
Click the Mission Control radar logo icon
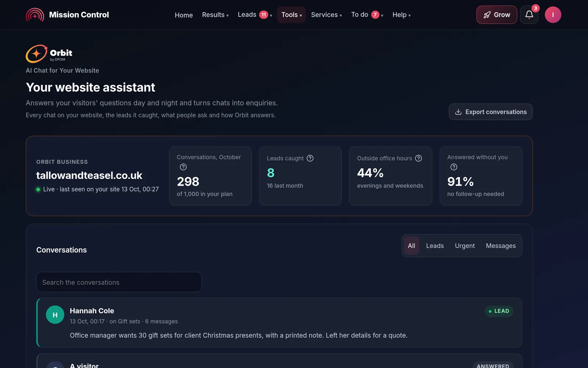click(35, 15)
